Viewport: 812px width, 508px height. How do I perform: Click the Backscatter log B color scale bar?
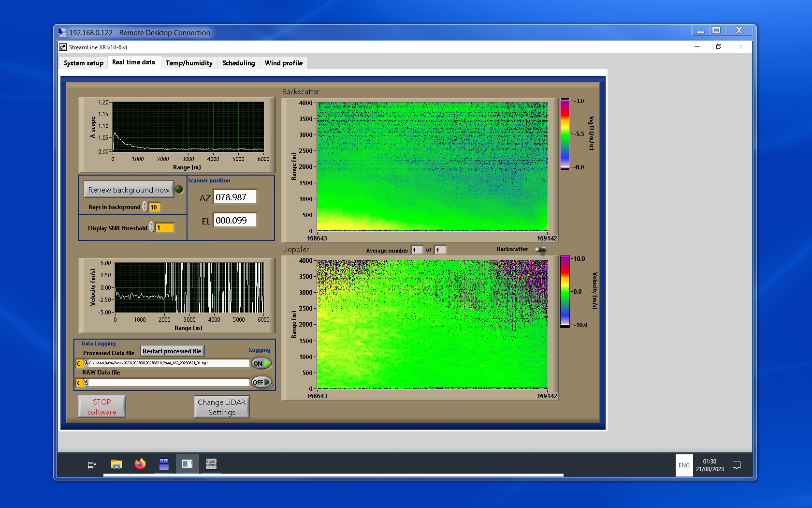click(565, 134)
